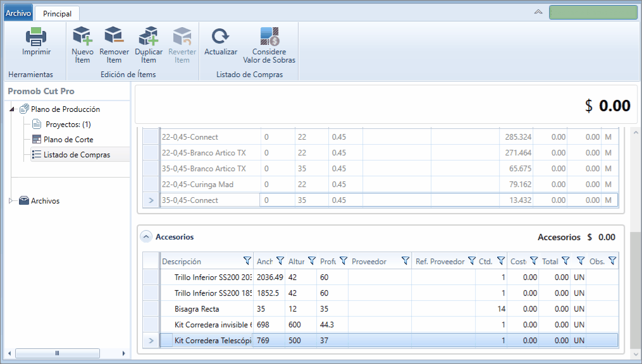Open the filter for the Altura column
Screen dimensions: 642x364
coord(312,260)
